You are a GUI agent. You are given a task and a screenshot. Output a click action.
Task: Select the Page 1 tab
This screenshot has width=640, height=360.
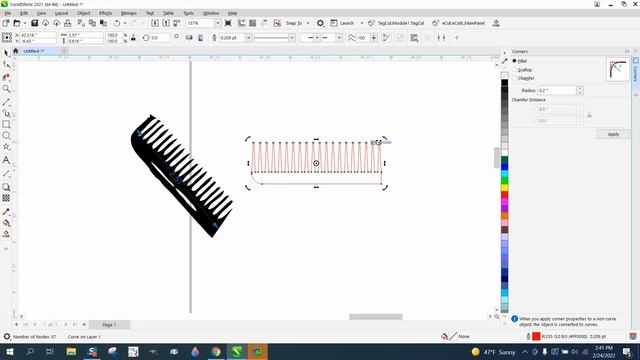click(109, 325)
